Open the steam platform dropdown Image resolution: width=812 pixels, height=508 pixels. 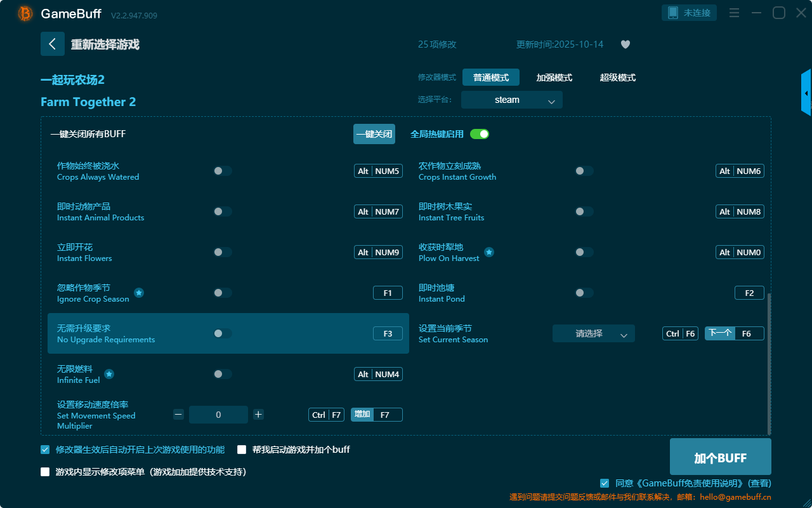[511, 100]
